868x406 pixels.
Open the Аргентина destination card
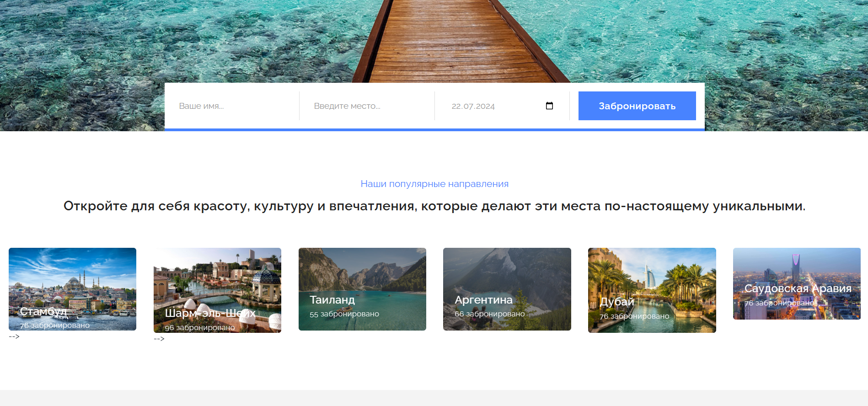click(x=507, y=289)
